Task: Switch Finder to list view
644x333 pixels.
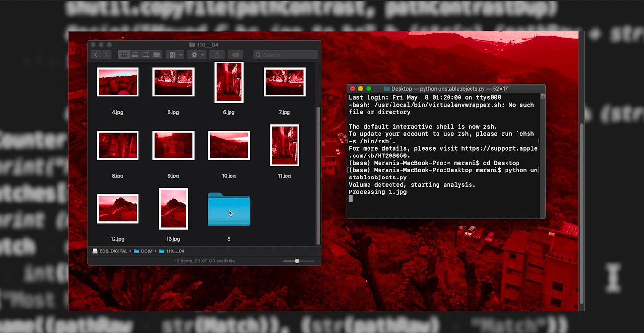Action: point(135,55)
